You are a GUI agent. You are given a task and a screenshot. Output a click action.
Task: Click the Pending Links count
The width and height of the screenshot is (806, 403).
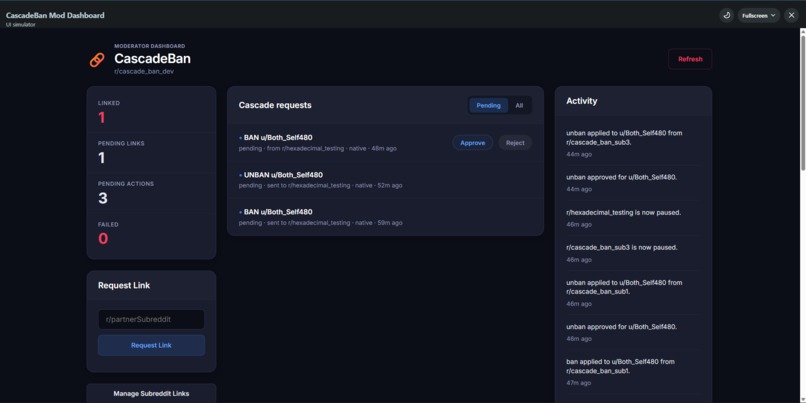coord(102,158)
